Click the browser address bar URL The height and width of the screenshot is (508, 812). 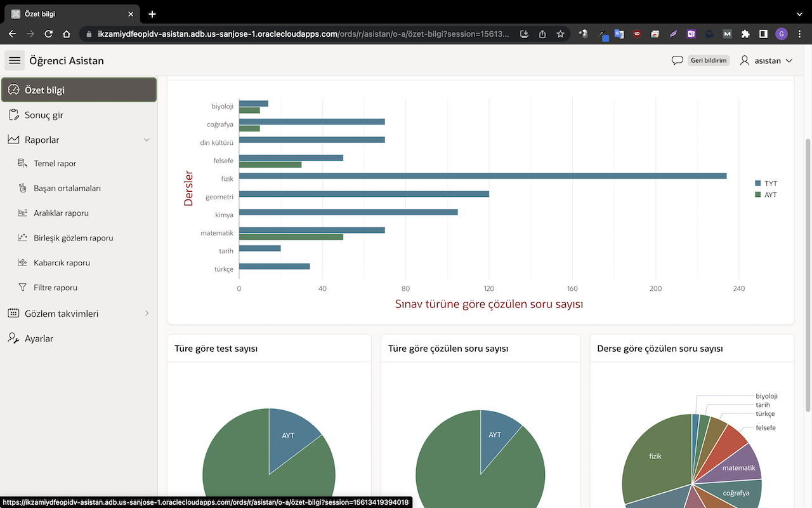tap(298, 34)
